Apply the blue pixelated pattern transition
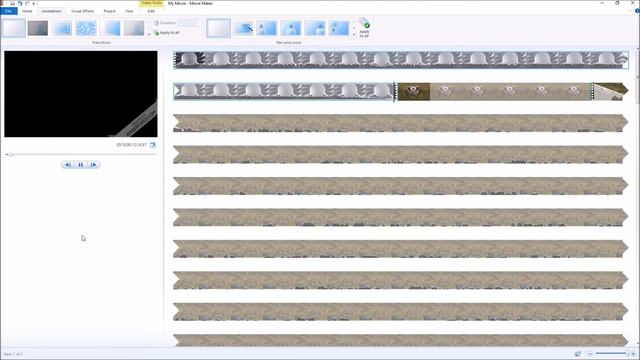This screenshot has width=640, height=360. 87,28
